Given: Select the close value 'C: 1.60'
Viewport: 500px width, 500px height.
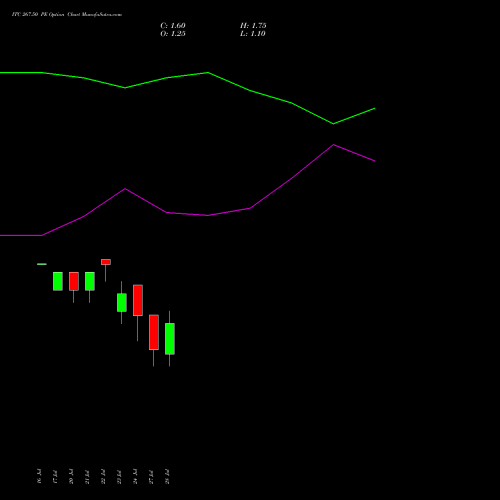Looking at the screenshot, I should tap(173, 26).
